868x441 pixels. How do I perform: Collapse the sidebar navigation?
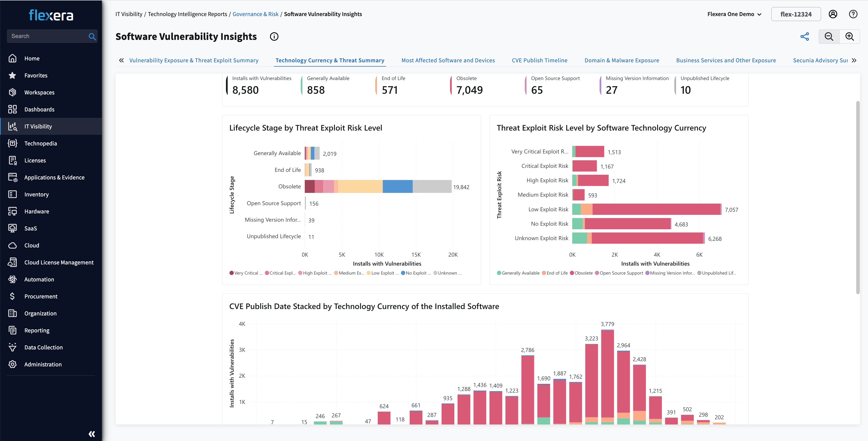click(x=92, y=434)
